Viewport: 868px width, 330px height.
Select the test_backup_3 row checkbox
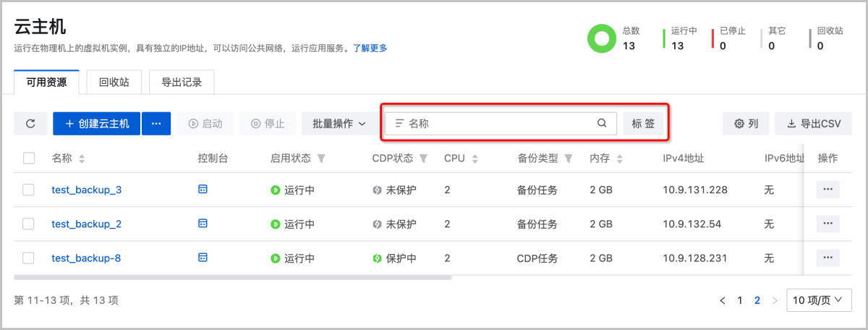click(29, 190)
